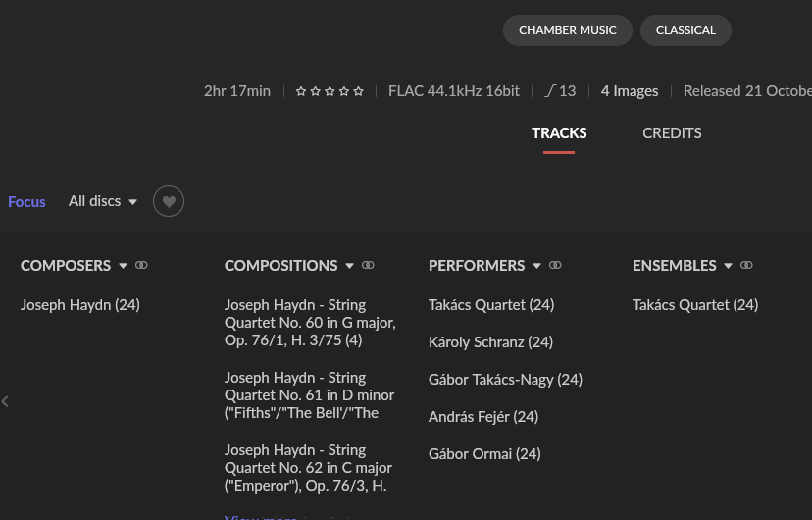812x520 pixels.
Task: Click the five-star rating icons
Action: pyautogui.click(x=330, y=91)
